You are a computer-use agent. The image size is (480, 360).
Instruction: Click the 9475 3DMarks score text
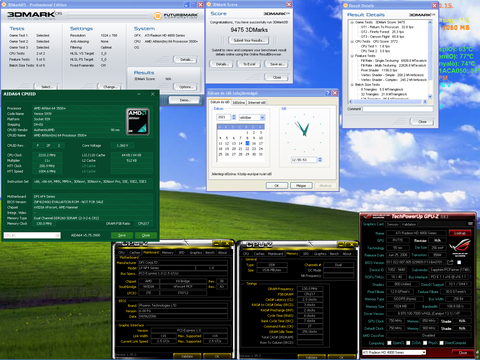(x=249, y=30)
